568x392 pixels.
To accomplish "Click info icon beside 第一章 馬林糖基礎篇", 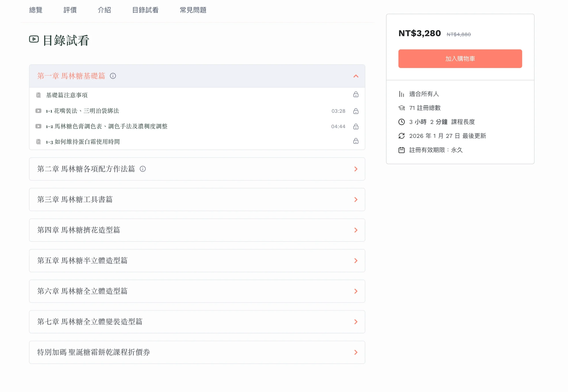I will pos(113,76).
